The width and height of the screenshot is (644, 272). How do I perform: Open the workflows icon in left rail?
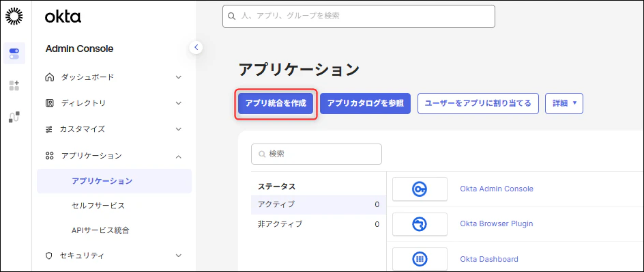click(14, 117)
